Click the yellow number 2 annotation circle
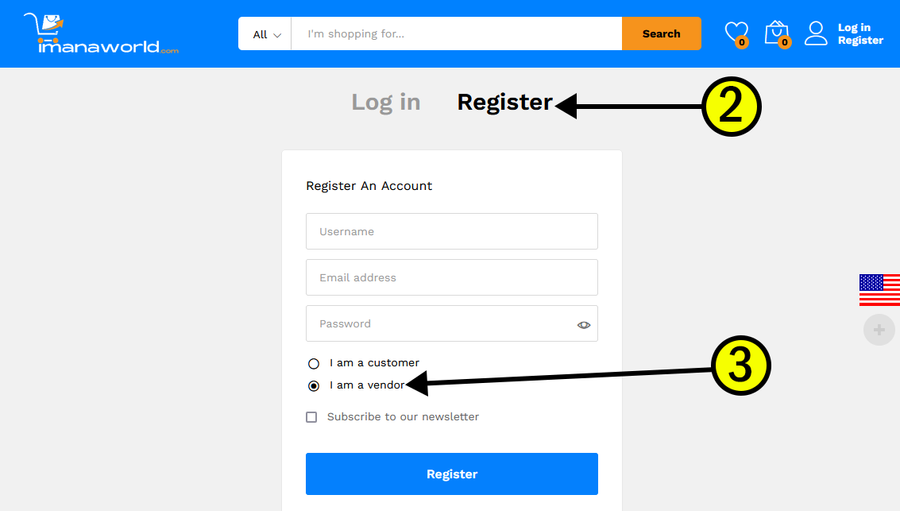This screenshot has height=511, width=900. [x=731, y=106]
